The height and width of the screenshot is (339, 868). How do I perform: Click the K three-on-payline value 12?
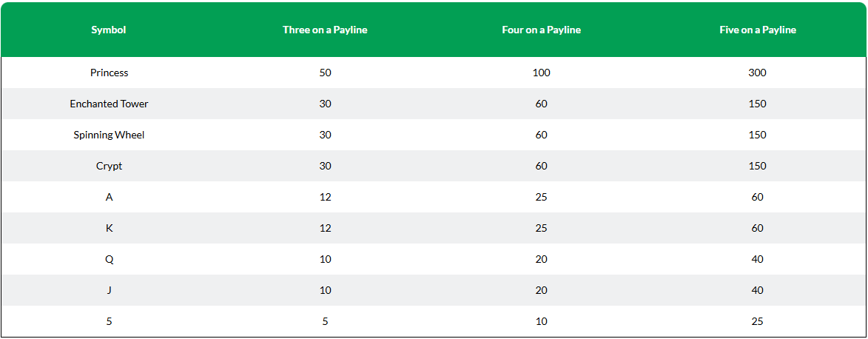(325, 228)
